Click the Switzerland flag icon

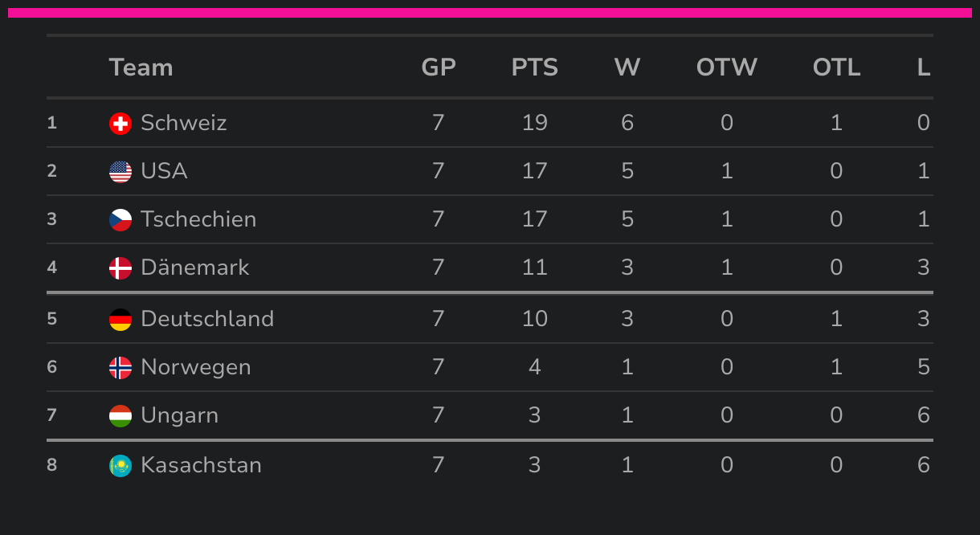tap(120, 123)
